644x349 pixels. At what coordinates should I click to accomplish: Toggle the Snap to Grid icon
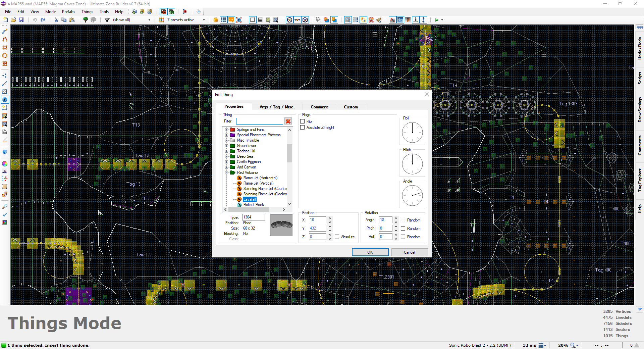(x=348, y=20)
